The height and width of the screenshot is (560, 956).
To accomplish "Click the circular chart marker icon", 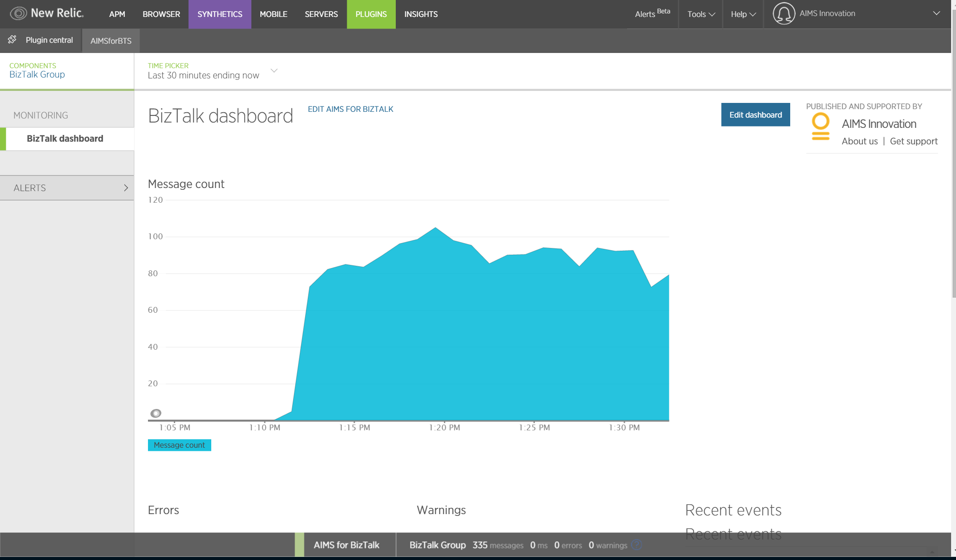I will 156,413.
